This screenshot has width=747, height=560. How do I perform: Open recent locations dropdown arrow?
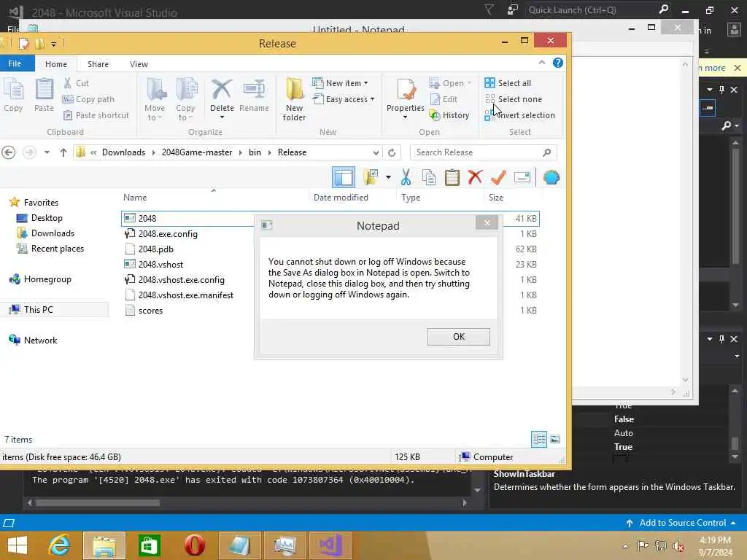[47, 152]
